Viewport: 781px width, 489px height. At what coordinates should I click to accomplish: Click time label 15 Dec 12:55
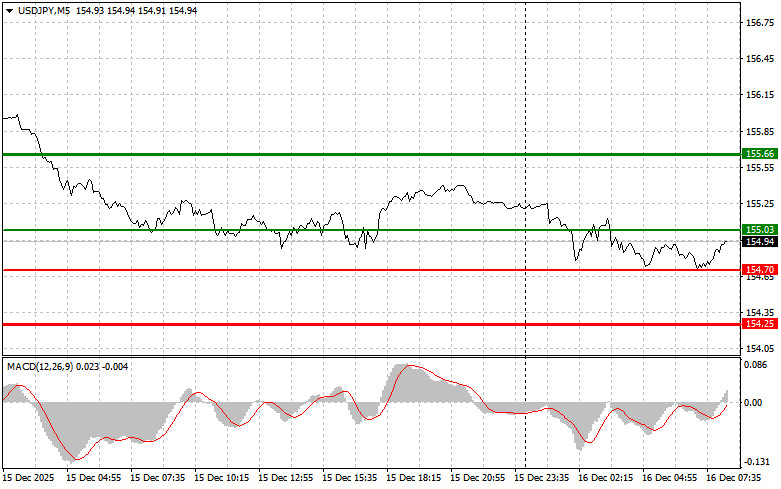click(285, 478)
